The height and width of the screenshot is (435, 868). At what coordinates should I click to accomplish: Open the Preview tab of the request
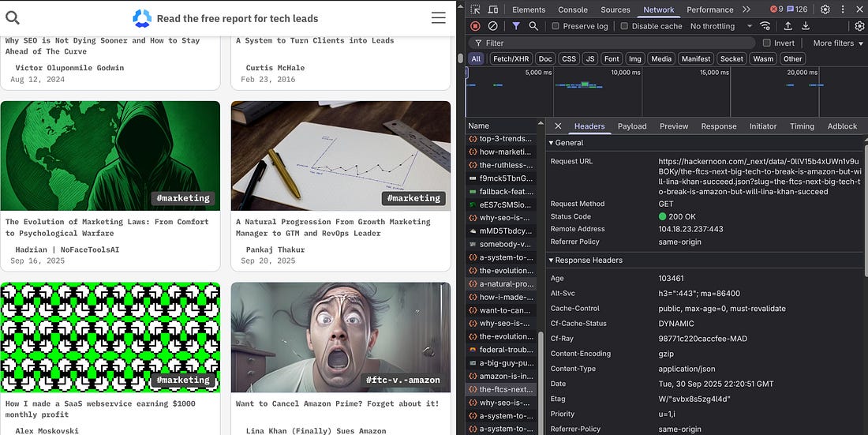click(x=674, y=126)
